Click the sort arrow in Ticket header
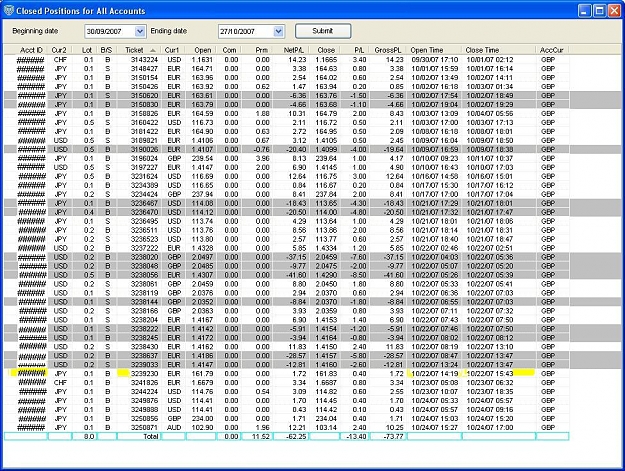This screenshot has height=471, width=625. tap(153, 51)
